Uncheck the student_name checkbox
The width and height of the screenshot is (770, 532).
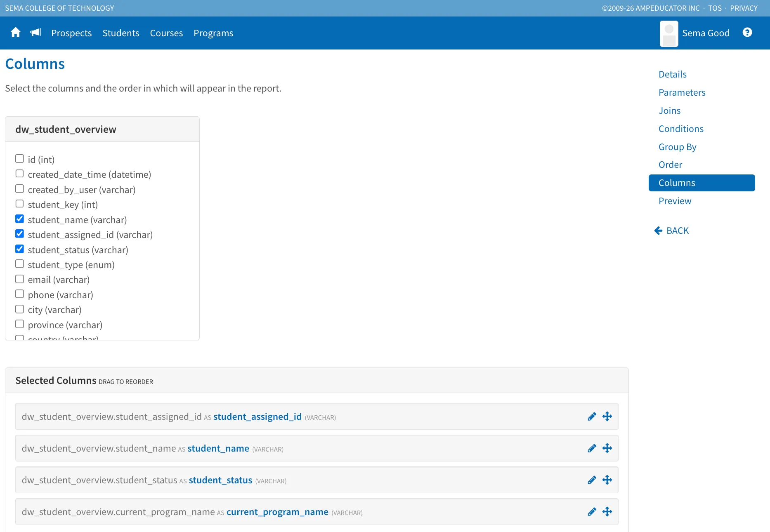19,219
